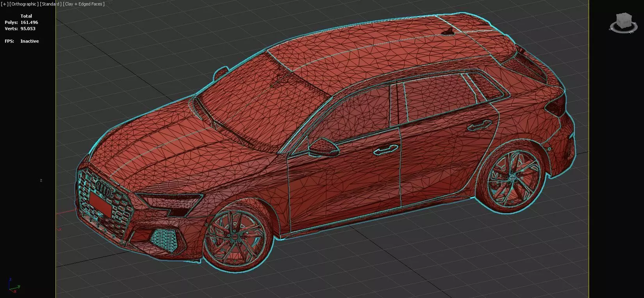Click the Total statistics header
644x298 pixels.
(x=26, y=16)
